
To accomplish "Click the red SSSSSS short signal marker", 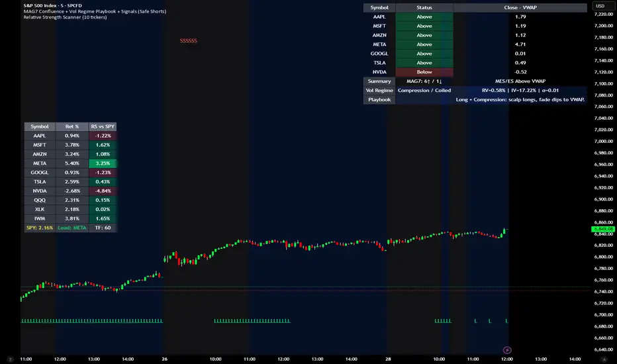I will pos(189,40).
